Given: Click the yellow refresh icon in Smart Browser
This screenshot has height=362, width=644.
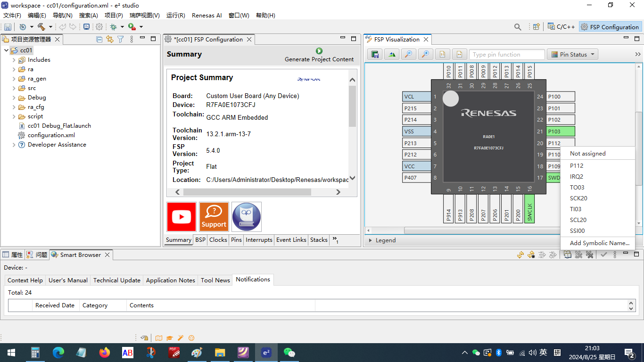Looking at the screenshot, I should click(520, 255).
